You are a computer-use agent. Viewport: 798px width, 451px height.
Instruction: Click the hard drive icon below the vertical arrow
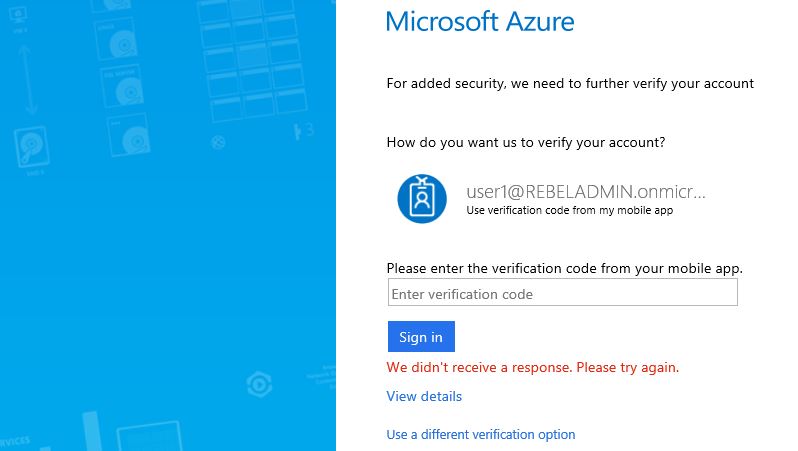[x=32, y=147]
